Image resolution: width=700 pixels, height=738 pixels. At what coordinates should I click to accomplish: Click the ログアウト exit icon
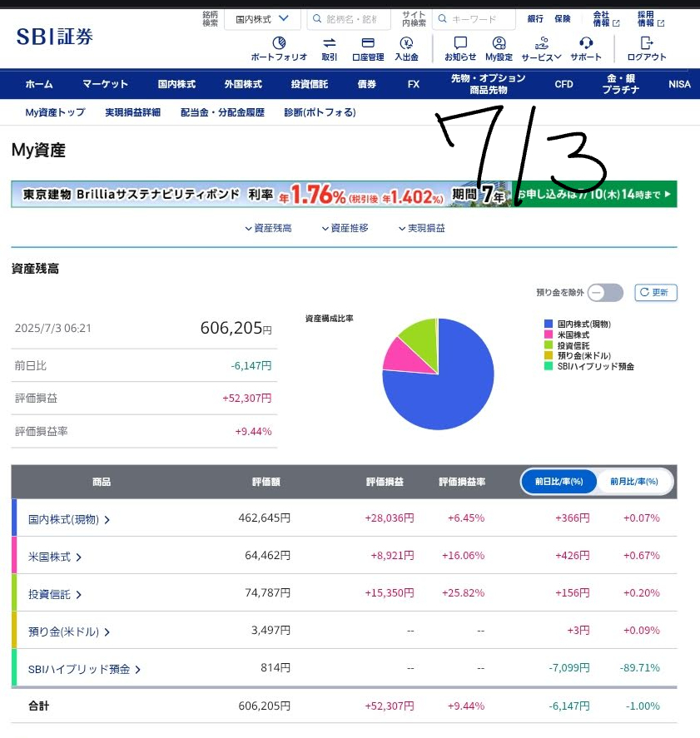pos(647,43)
